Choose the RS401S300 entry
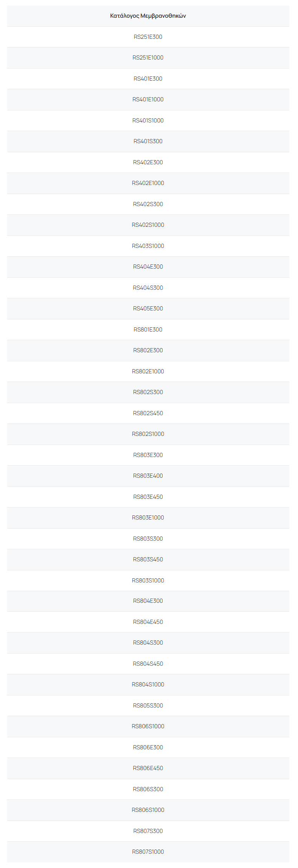 coord(148,141)
